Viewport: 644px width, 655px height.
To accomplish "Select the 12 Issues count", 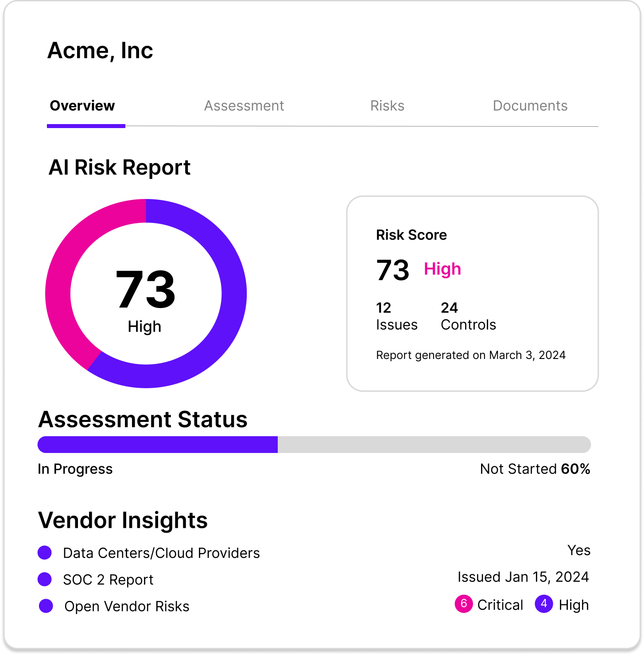I will pyautogui.click(x=396, y=316).
